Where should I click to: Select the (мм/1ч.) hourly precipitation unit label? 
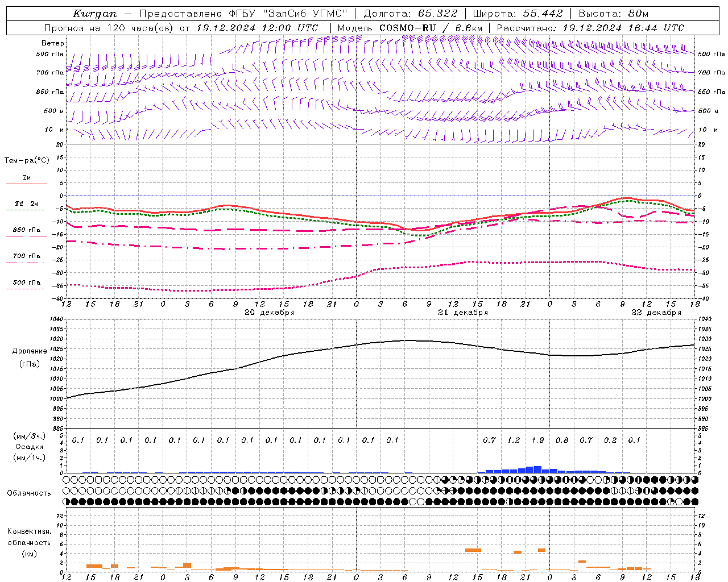pos(29,458)
